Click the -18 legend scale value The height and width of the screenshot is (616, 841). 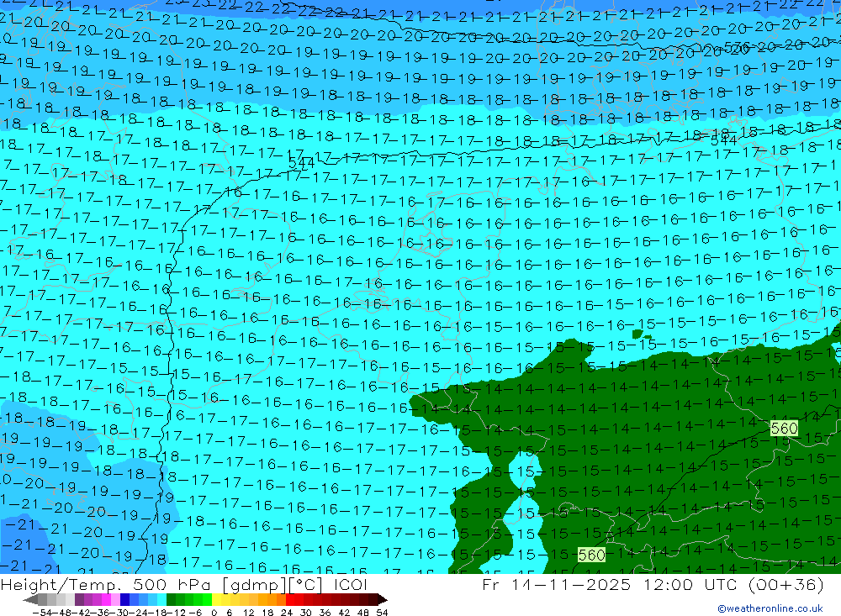pos(156,613)
